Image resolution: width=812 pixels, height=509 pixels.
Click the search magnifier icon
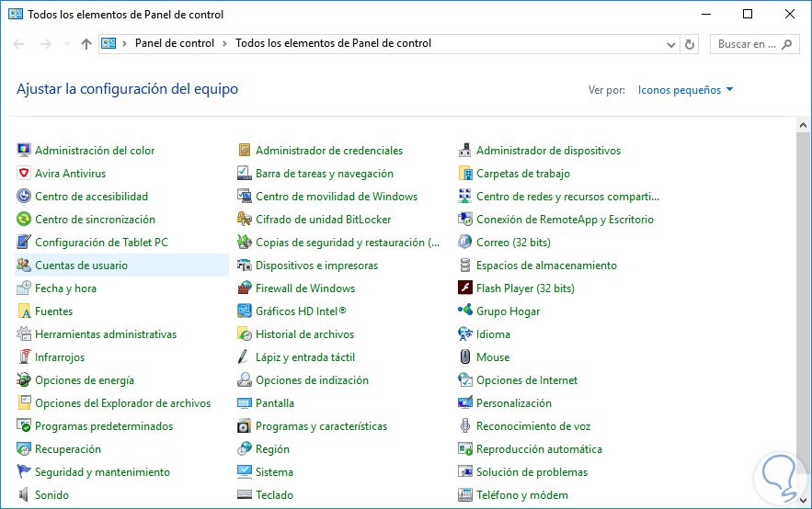coord(786,44)
